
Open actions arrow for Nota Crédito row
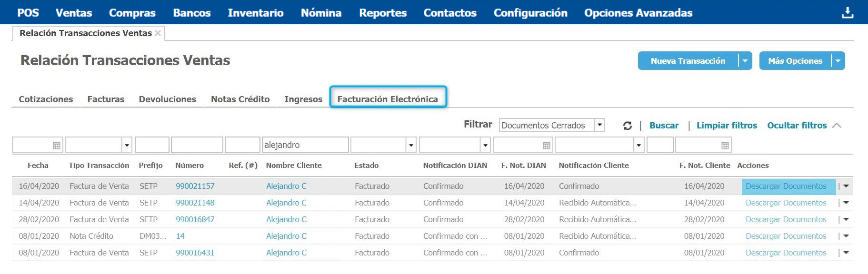[846, 236]
